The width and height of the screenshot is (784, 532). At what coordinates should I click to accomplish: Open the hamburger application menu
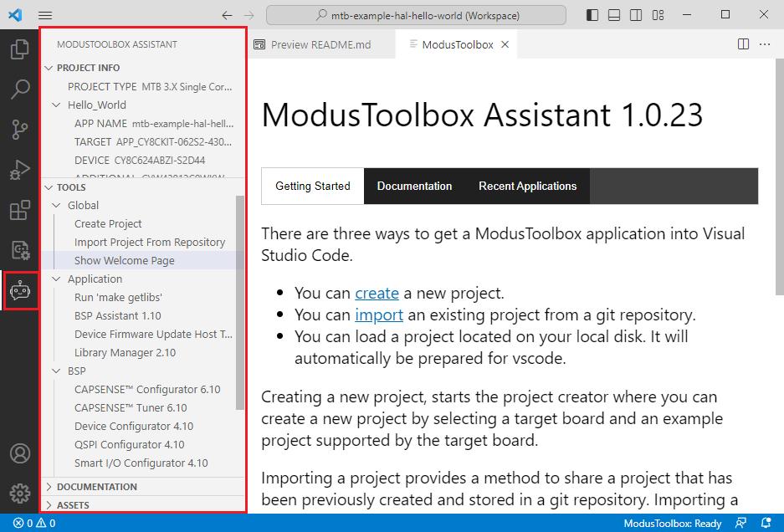click(45, 16)
